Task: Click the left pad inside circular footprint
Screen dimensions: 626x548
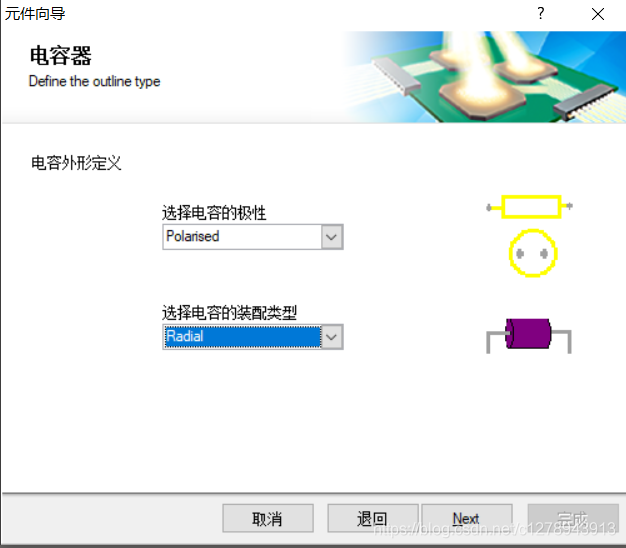Action: coord(520,253)
